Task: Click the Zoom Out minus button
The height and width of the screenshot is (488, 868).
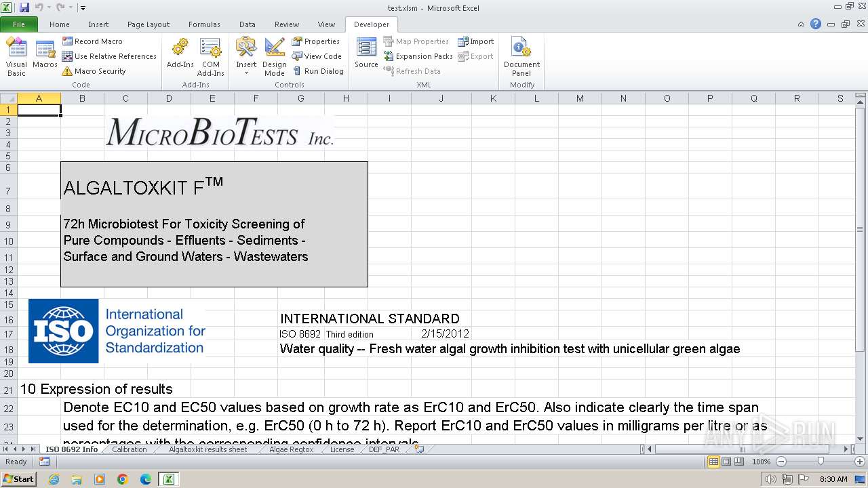Action: (781, 462)
